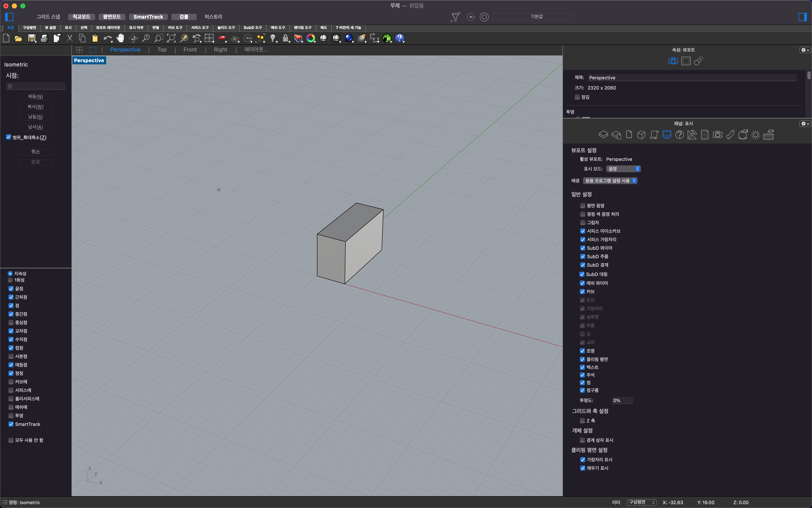Open the 표시 모드 음영 dropdown
The width and height of the screenshot is (812, 508).
click(623, 169)
